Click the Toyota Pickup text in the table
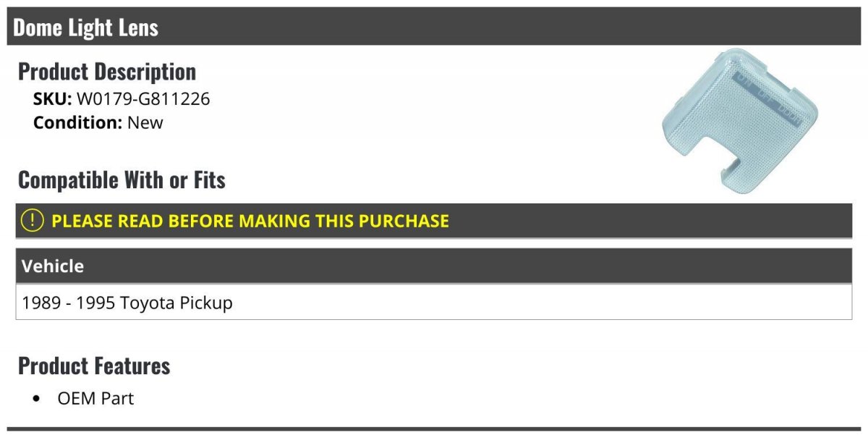The image size is (868, 438). tap(176, 303)
